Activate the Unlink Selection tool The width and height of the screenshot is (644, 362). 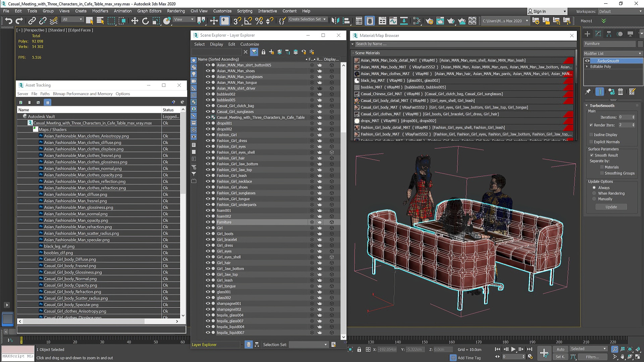click(43, 21)
